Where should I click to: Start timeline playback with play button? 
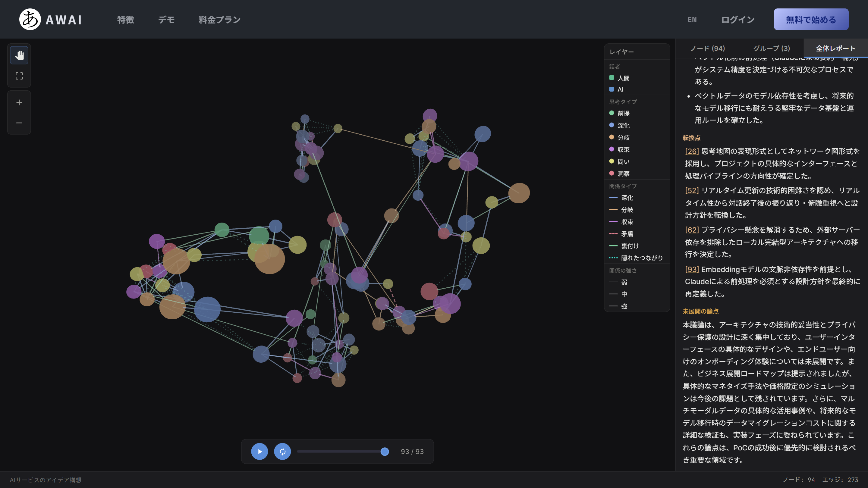pyautogui.click(x=259, y=451)
